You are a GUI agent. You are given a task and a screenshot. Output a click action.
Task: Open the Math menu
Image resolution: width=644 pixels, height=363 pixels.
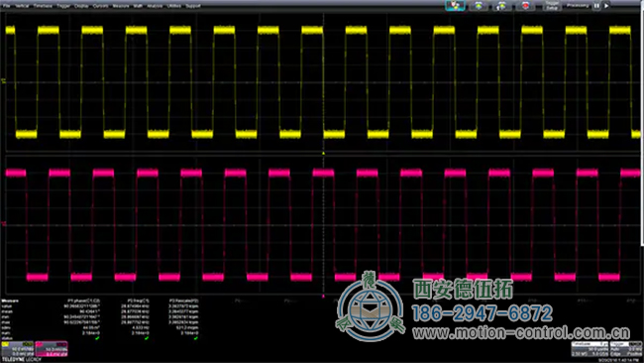(x=138, y=6)
